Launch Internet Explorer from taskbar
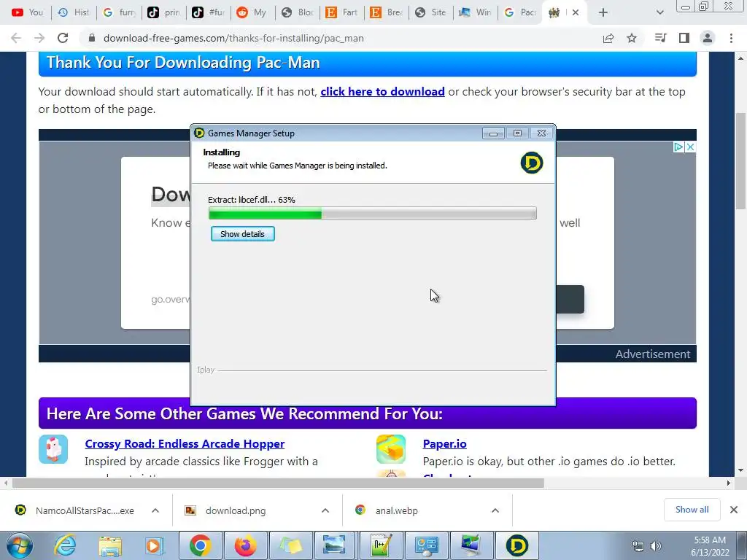The height and width of the screenshot is (560, 747). pyautogui.click(x=65, y=545)
